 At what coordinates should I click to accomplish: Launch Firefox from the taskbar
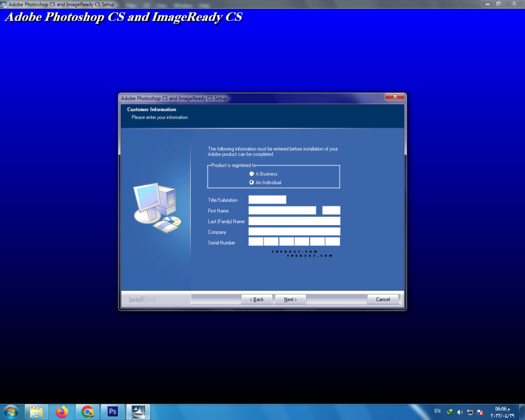click(x=62, y=412)
